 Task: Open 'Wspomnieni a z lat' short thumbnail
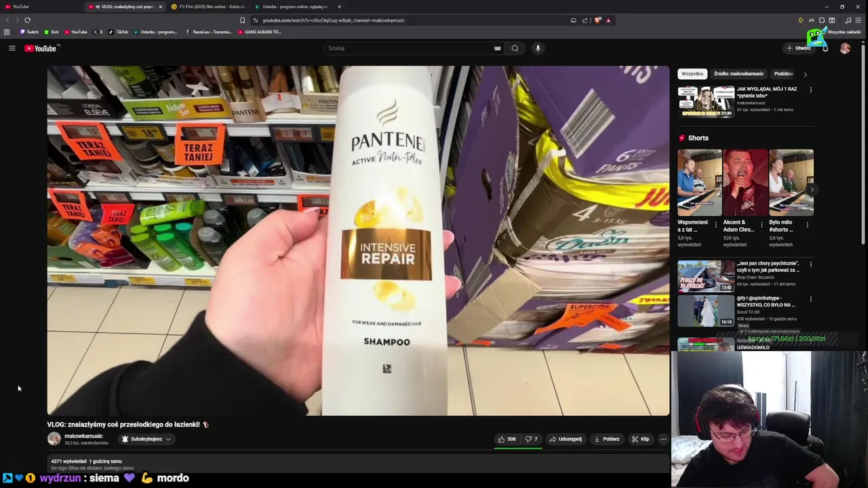pos(700,182)
